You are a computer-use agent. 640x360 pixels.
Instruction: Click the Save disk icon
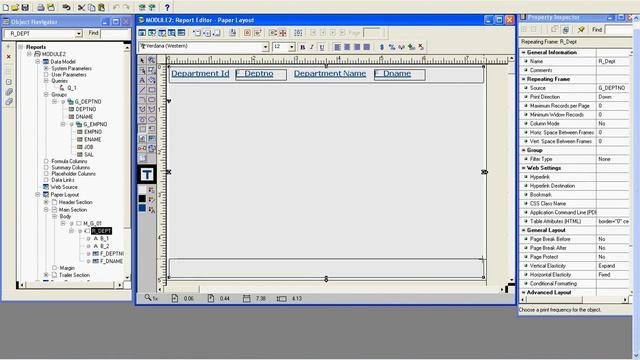click(x=25, y=7)
